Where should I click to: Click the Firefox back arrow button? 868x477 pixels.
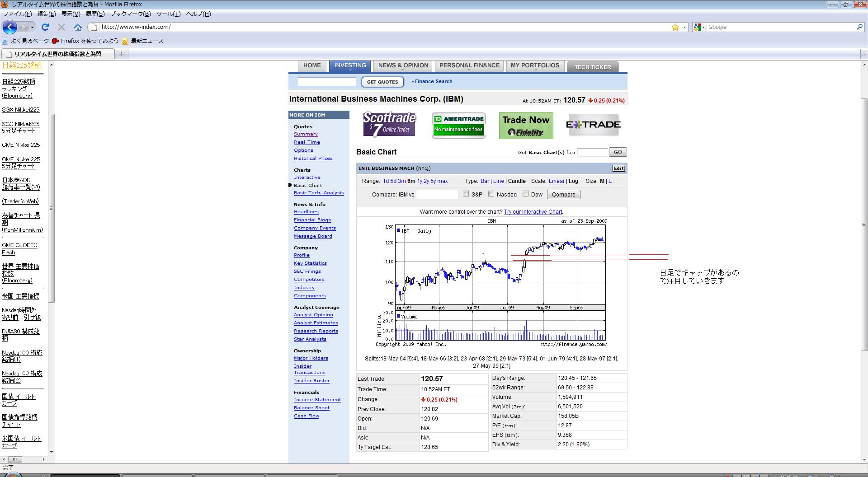click(x=10, y=27)
